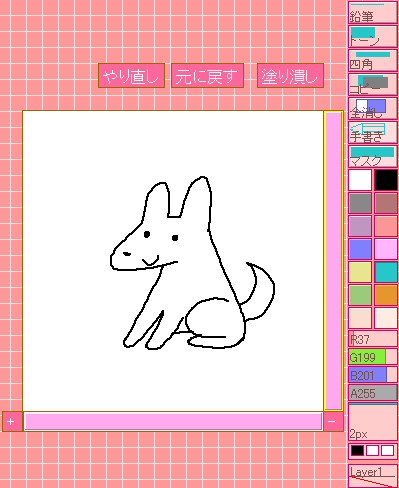Image resolution: width=399 pixels, height=488 pixels.
Task: Pick the teal color swatch
Action: (386, 272)
